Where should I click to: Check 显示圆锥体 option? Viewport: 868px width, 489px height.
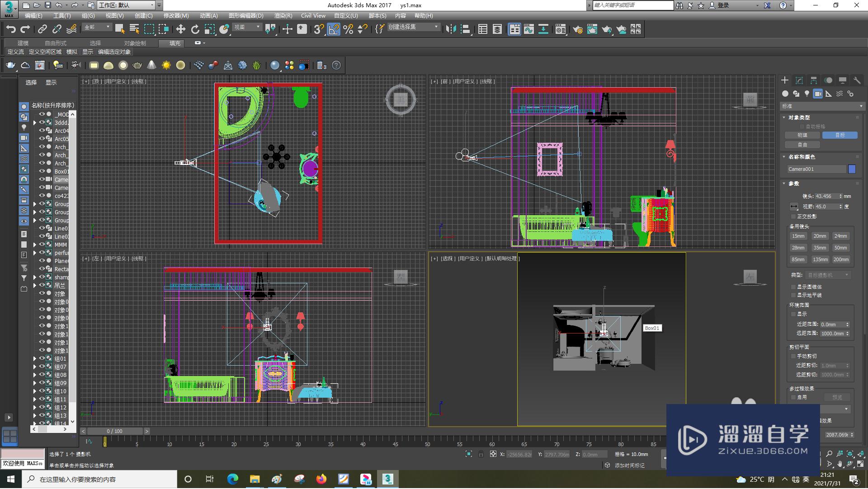point(793,287)
